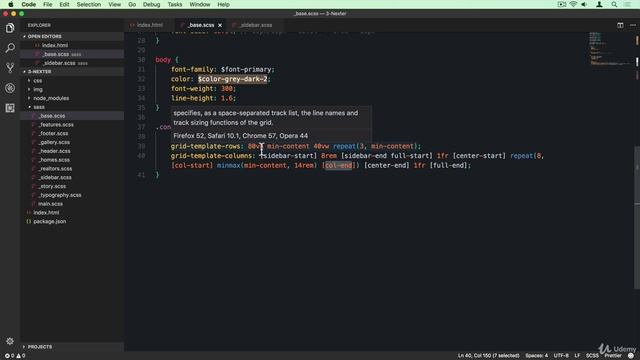The image size is (640, 360).
Task: Click the errors and warnings status indicator
Action: [x=15, y=356]
